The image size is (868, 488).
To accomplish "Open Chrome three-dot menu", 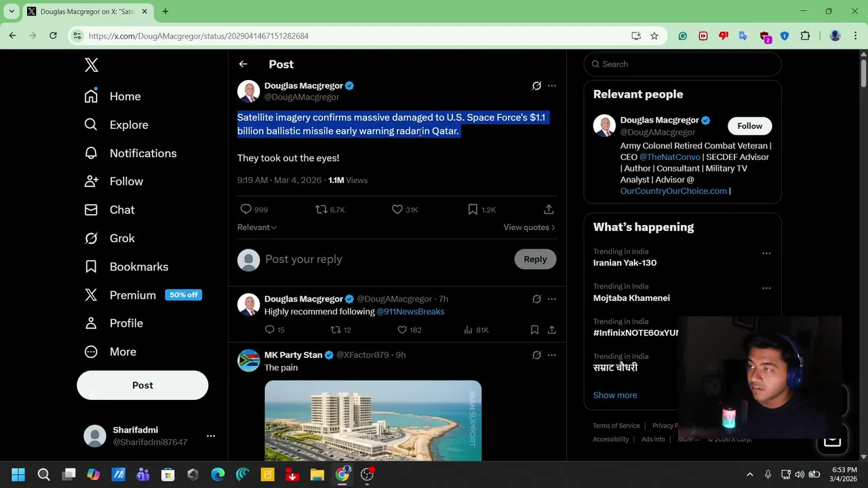I will 854,36.
